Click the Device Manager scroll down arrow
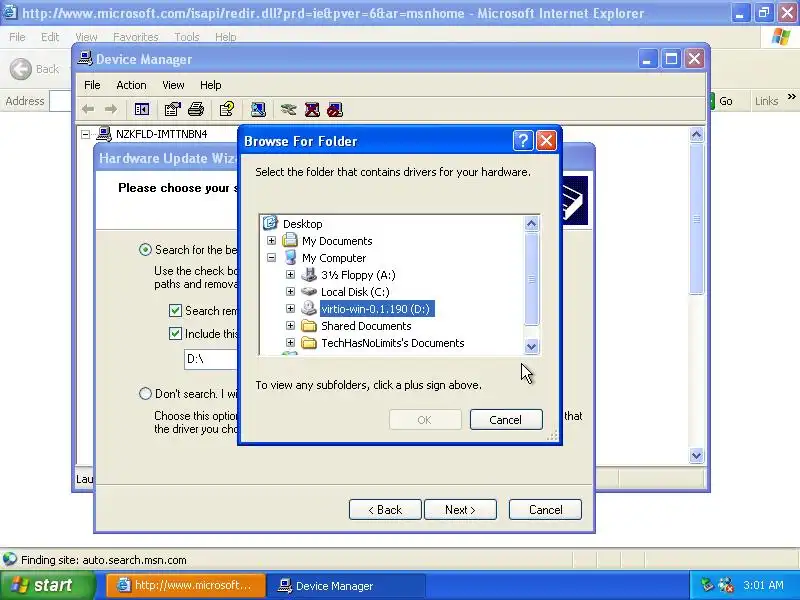This screenshot has height=600, width=800. (x=696, y=455)
